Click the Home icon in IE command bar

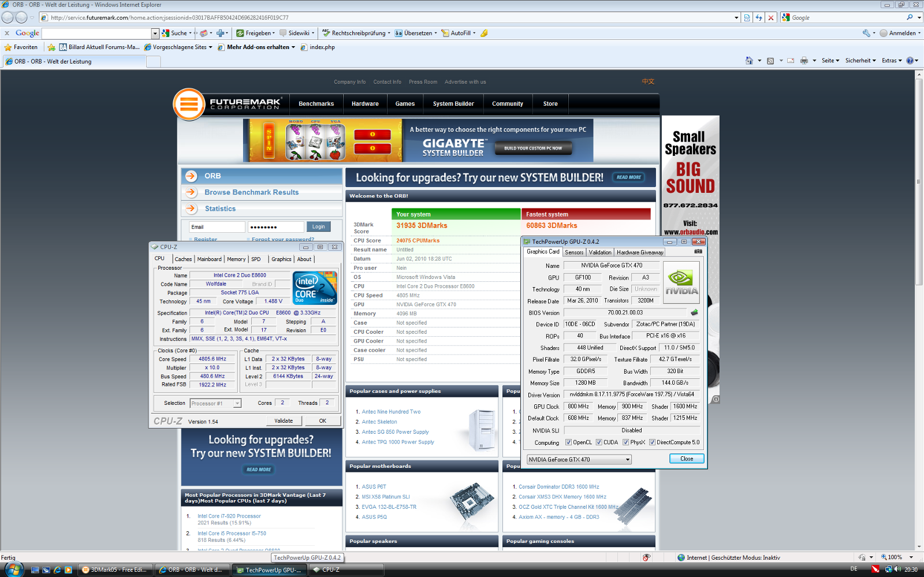pos(749,61)
